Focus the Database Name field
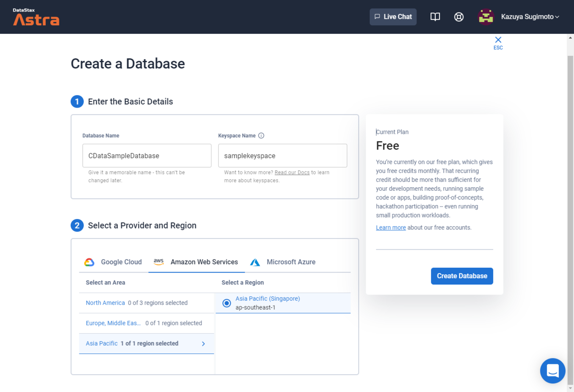The height and width of the screenshot is (392, 574). click(147, 156)
